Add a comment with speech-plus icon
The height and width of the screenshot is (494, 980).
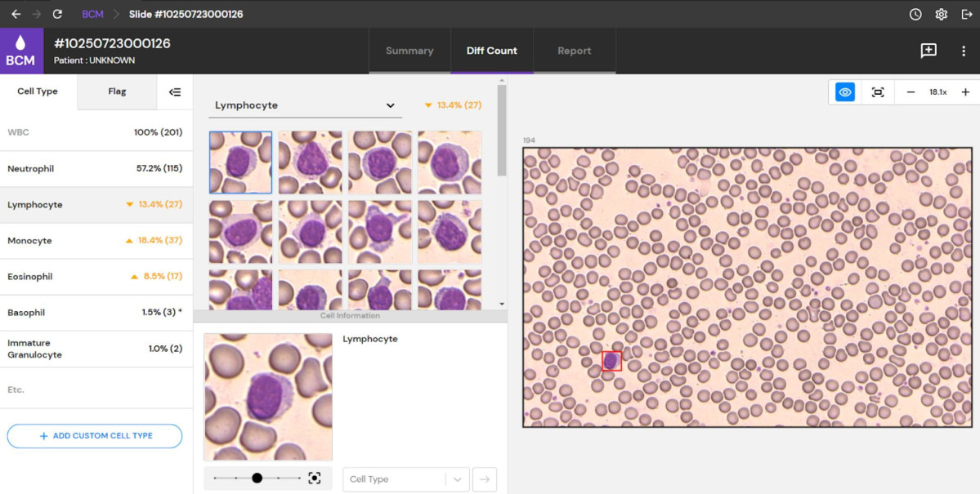pyautogui.click(x=929, y=51)
